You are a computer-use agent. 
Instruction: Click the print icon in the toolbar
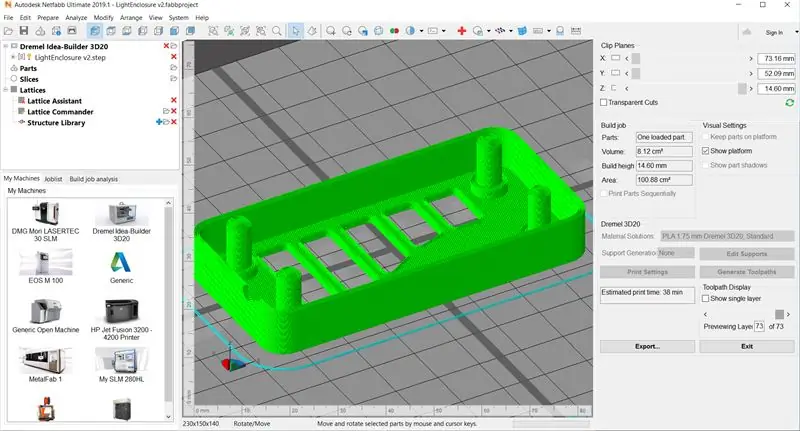72,31
